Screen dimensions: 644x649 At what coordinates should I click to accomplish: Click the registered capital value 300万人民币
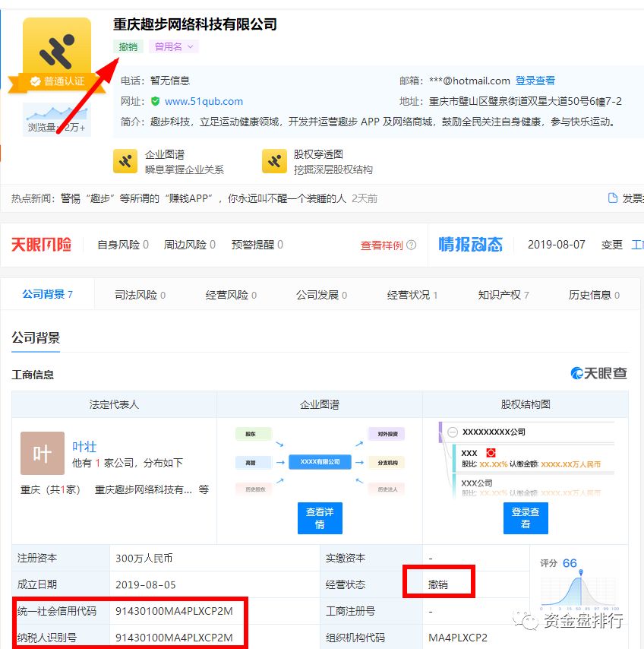click(x=144, y=559)
